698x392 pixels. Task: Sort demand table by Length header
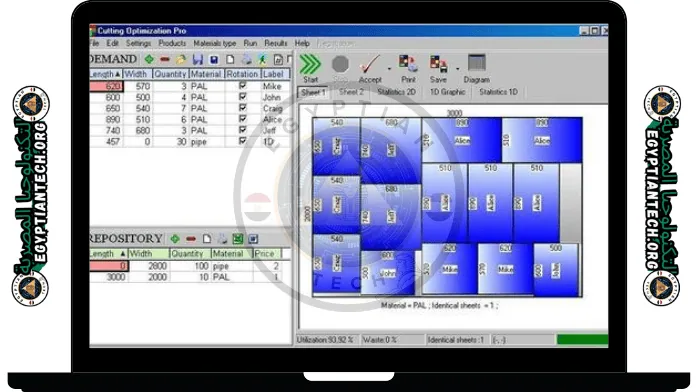click(106, 74)
